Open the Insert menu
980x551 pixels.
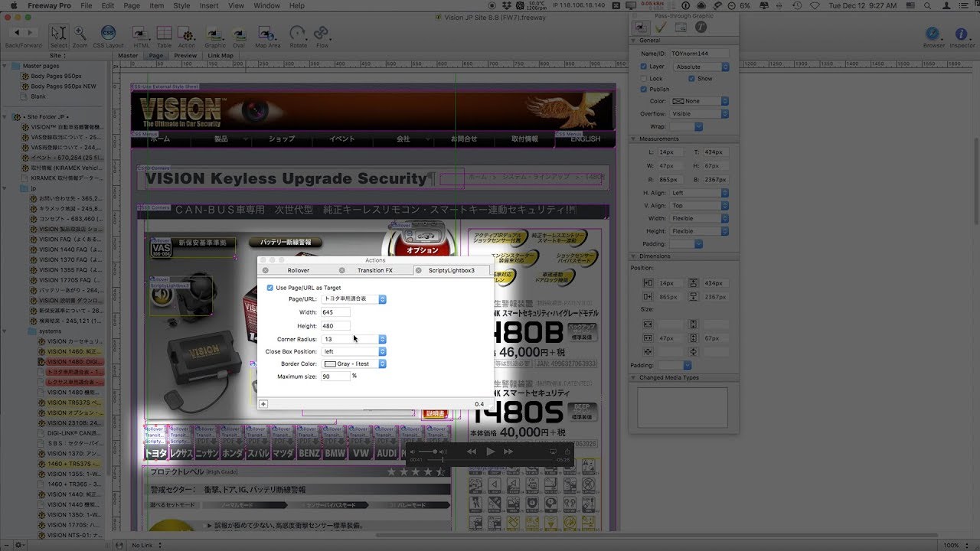pos(209,5)
